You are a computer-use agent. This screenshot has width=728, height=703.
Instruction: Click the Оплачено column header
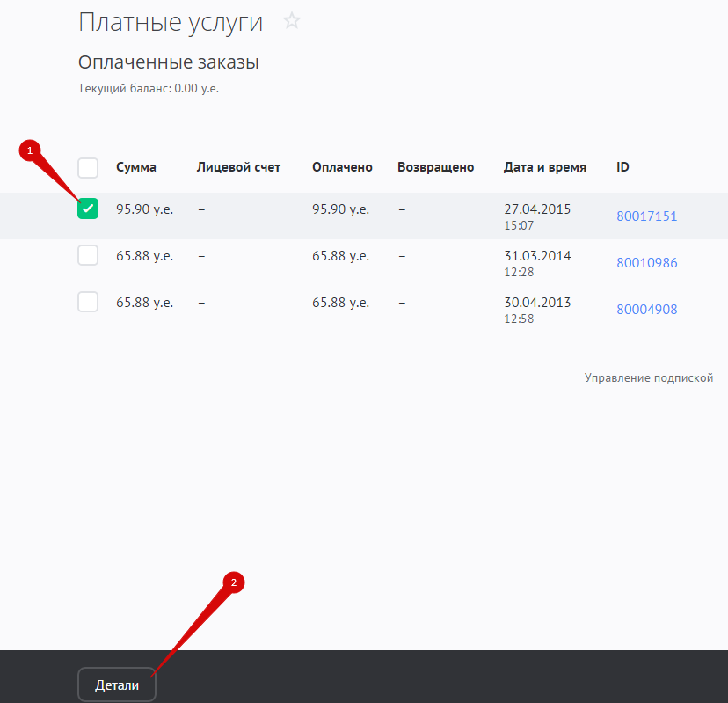tap(342, 167)
